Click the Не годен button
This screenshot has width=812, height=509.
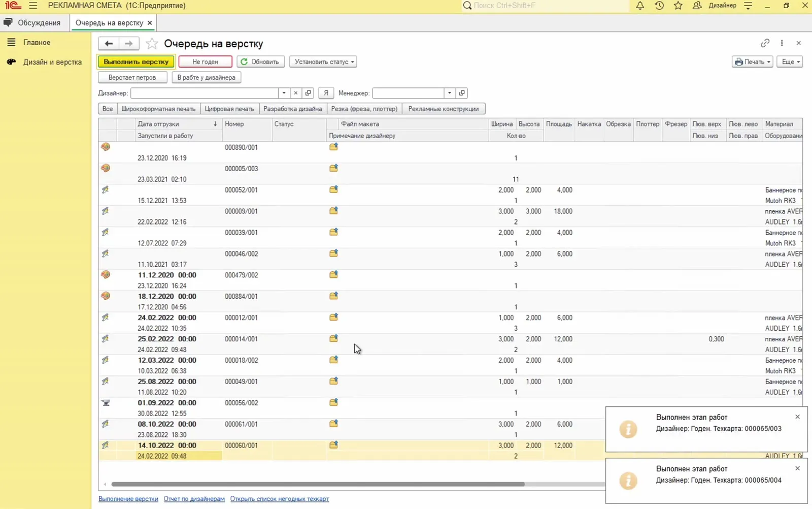tap(205, 62)
